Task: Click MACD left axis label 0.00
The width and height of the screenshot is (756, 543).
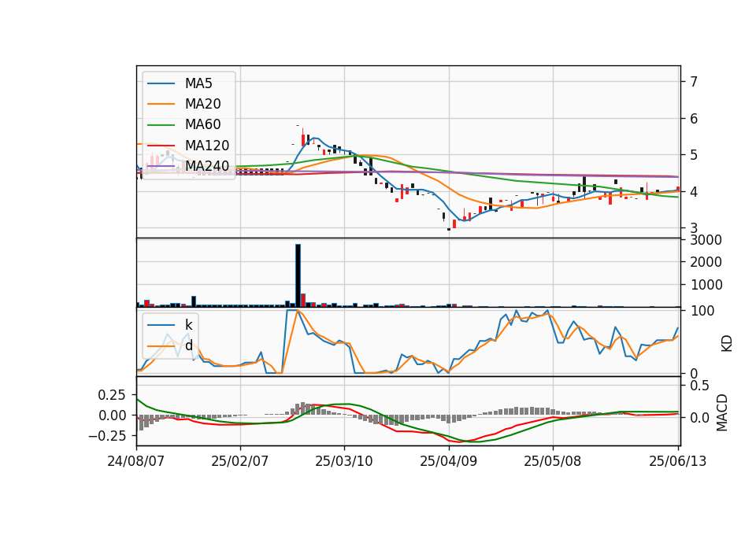Action: (111, 416)
